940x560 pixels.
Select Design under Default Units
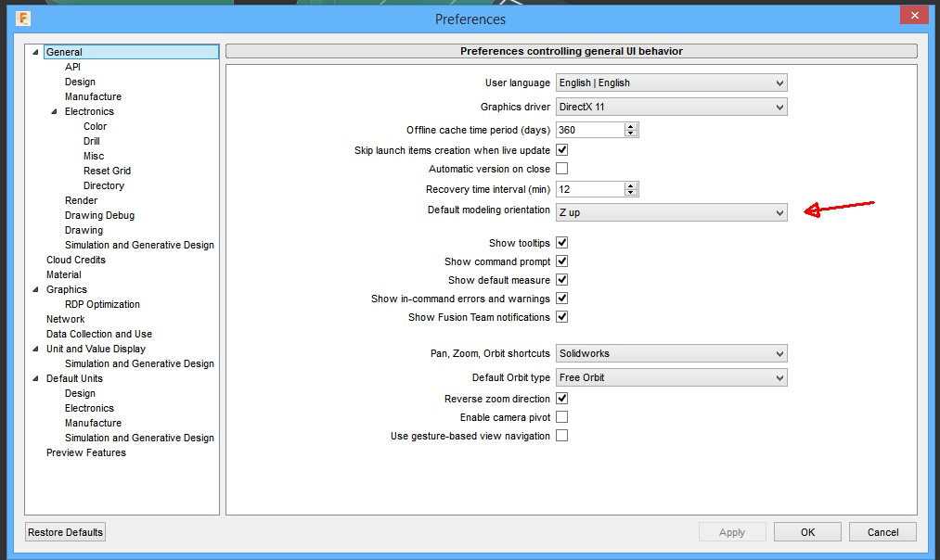click(80, 393)
